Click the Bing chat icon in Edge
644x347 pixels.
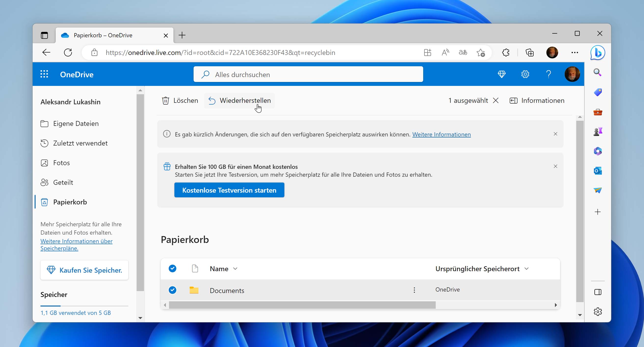598,53
